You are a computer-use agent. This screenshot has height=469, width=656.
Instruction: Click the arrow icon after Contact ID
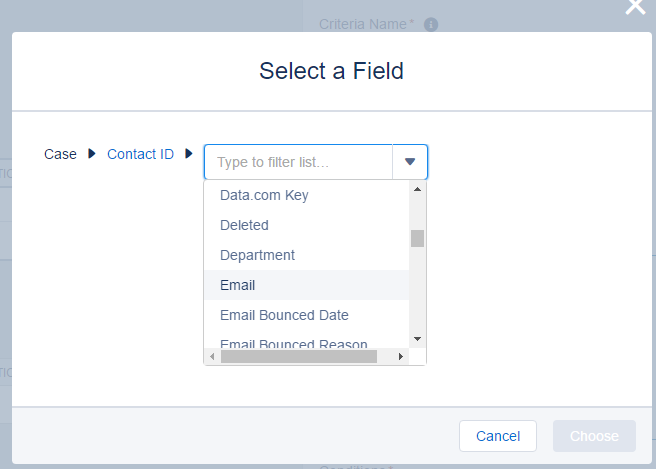tap(189, 154)
